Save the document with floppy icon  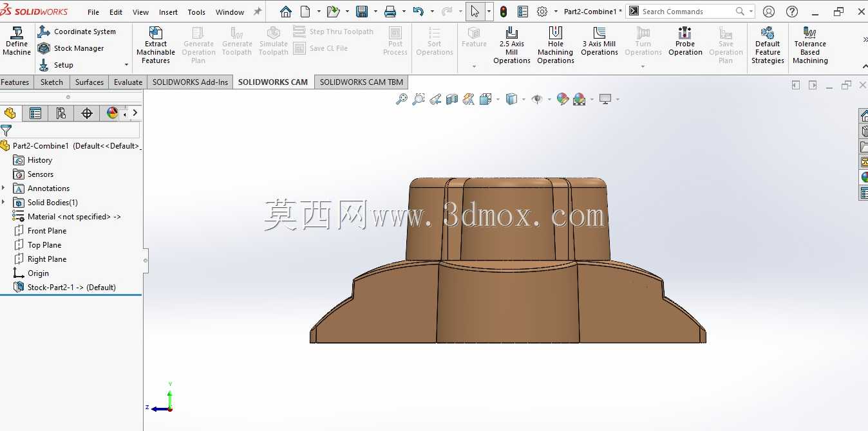[362, 12]
